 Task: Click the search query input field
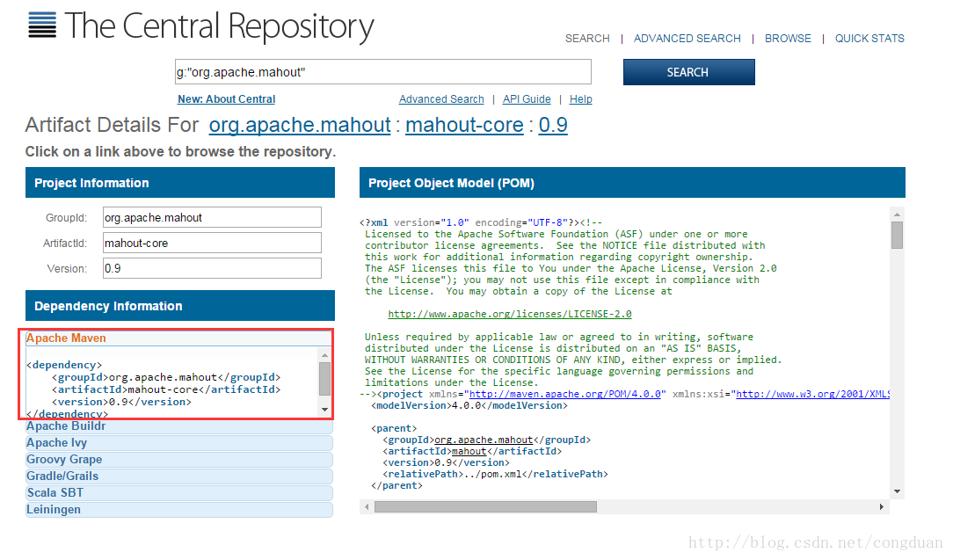click(x=383, y=72)
